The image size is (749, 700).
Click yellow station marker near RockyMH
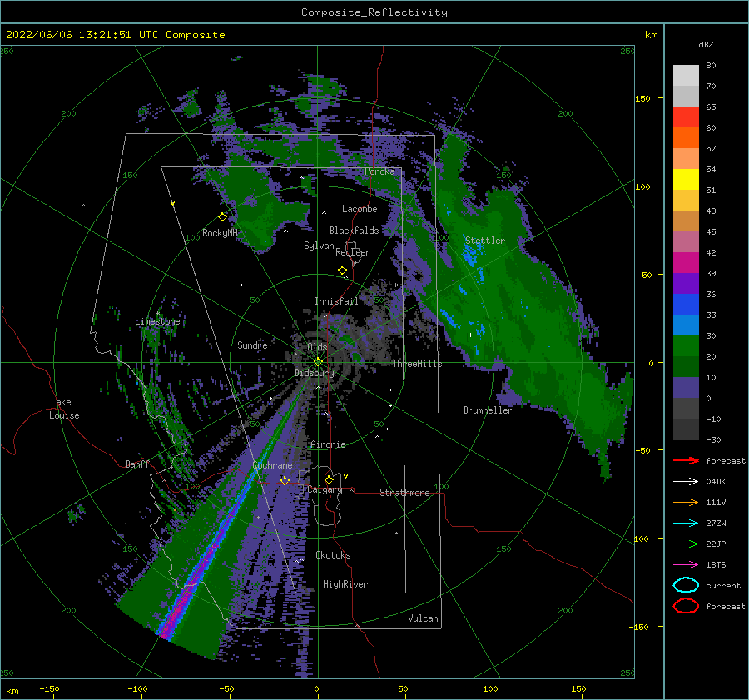point(222,217)
